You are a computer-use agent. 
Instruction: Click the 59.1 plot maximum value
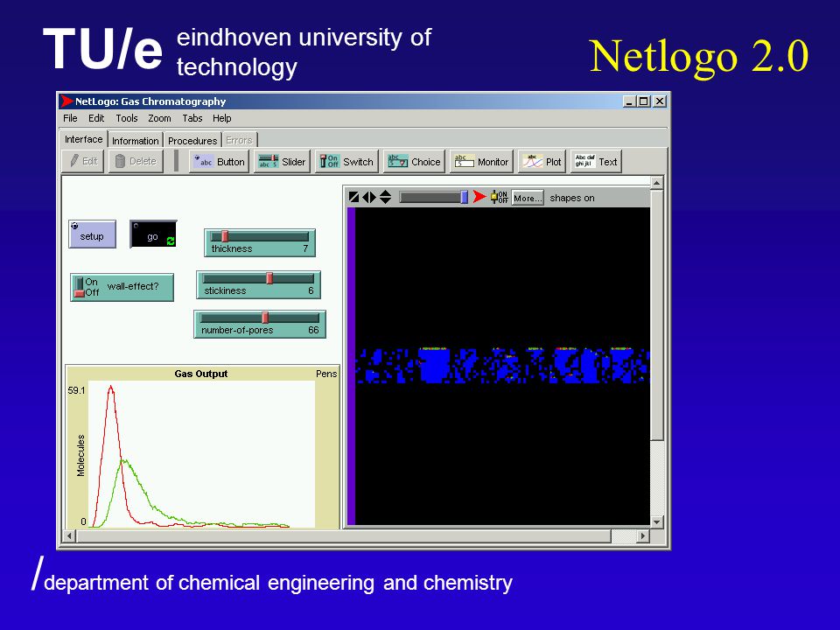(76, 390)
